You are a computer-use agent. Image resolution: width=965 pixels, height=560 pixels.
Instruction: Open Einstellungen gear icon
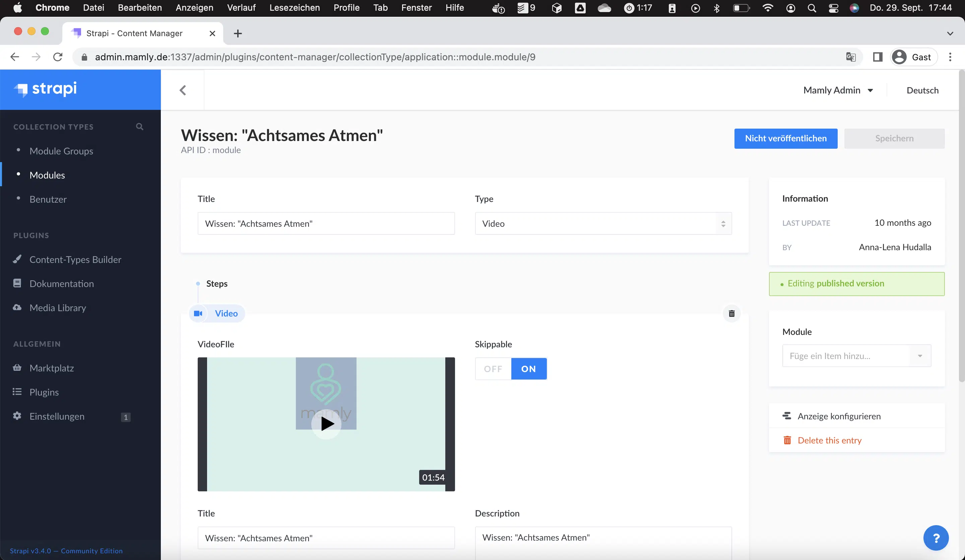tap(17, 416)
